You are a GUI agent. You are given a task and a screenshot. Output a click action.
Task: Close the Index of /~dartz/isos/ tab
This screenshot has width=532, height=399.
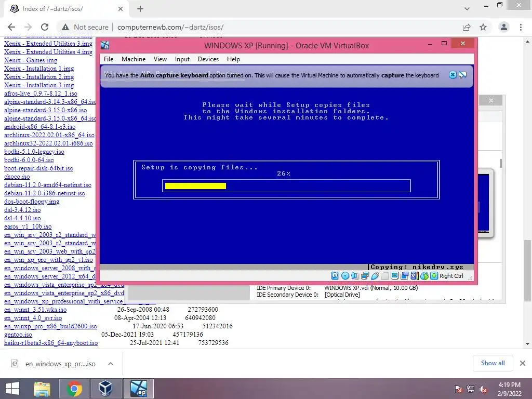click(x=121, y=9)
